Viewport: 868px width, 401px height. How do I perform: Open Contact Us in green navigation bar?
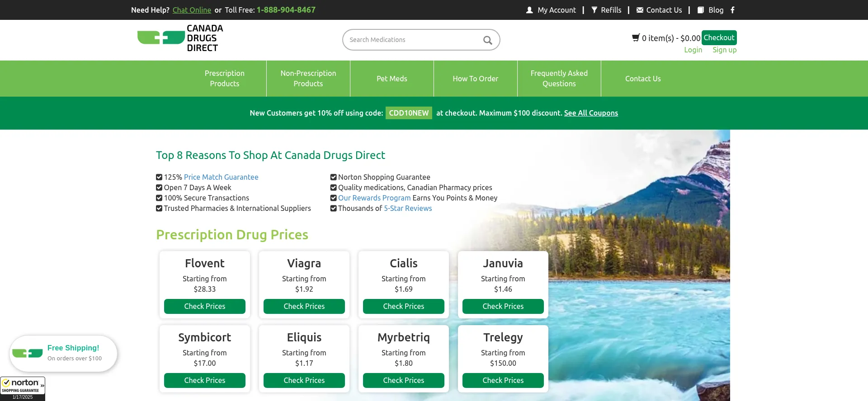click(643, 79)
